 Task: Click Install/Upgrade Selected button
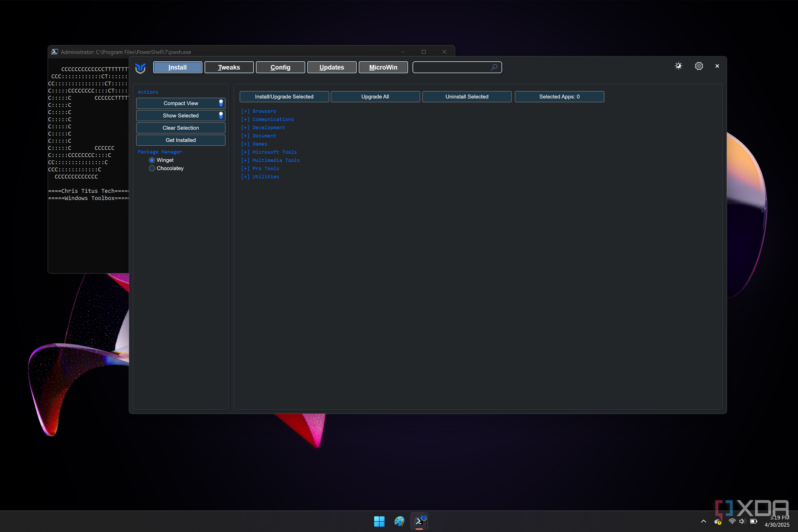pos(284,97)
